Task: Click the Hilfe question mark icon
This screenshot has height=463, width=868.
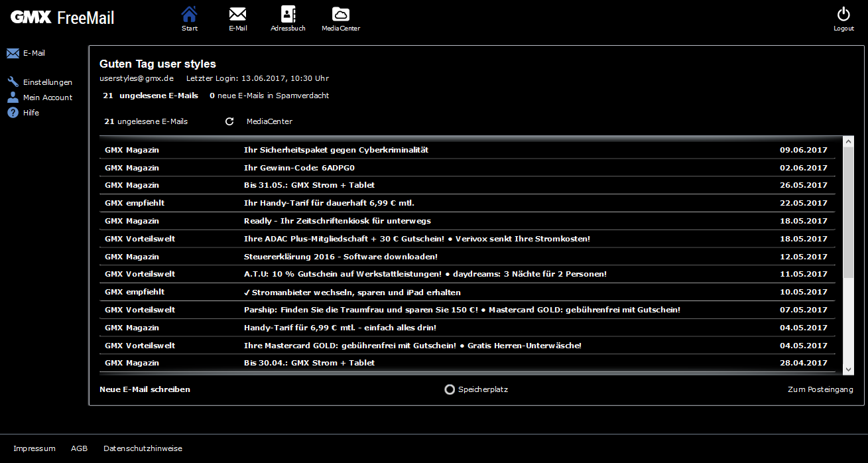Action: [x=13, y=113]
